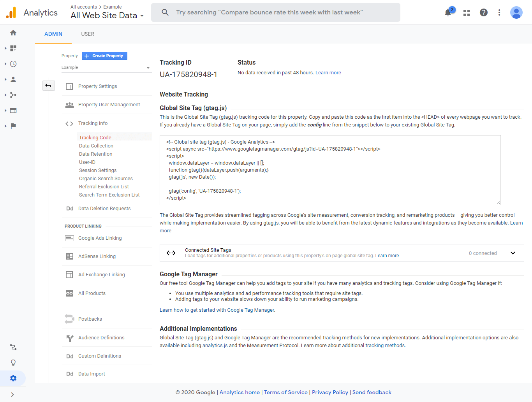Select Organic Search Sources submenu item
Image resolution: width=532 pixels, height=402 pixels.
[106, 178]
